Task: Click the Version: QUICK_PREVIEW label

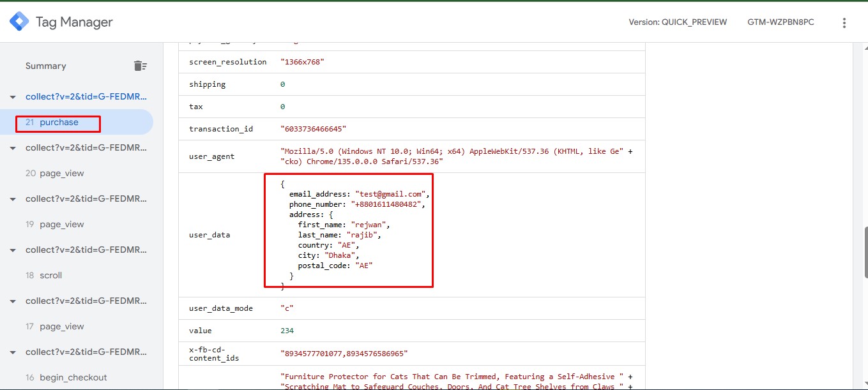Action: (x=678, y=22)
